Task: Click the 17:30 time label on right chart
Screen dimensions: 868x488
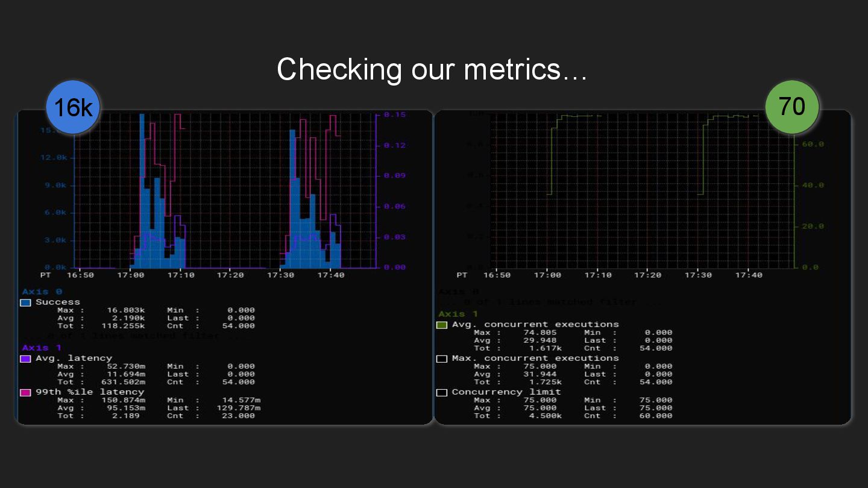Action: pos(697,275)
